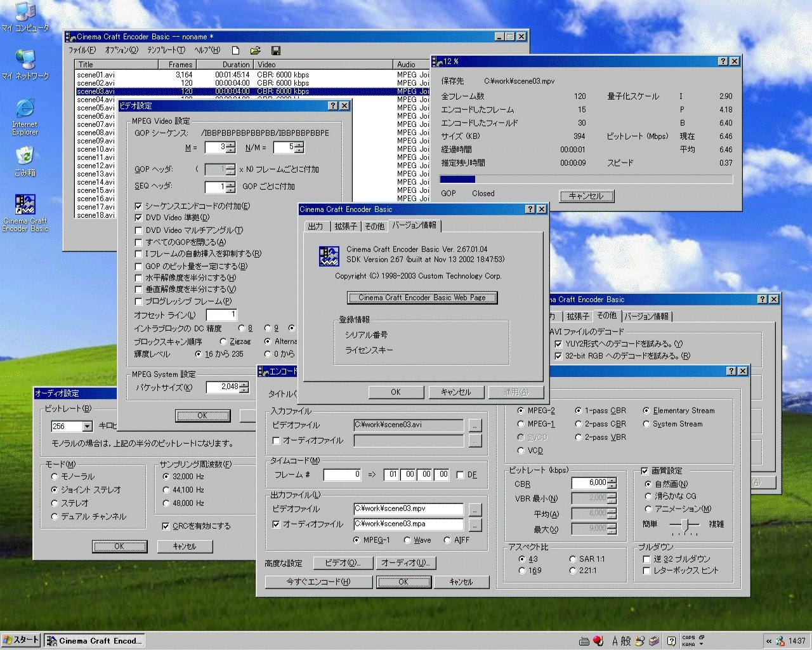Enable プログレッシブ フレーム checkbox
Viewport: 812px width, 650px height.
(138, 302)
